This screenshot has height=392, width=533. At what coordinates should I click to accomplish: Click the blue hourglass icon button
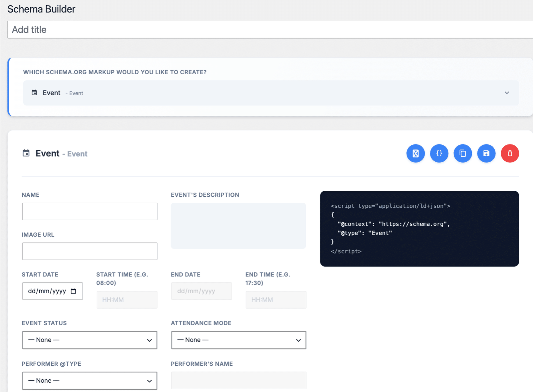415,153
